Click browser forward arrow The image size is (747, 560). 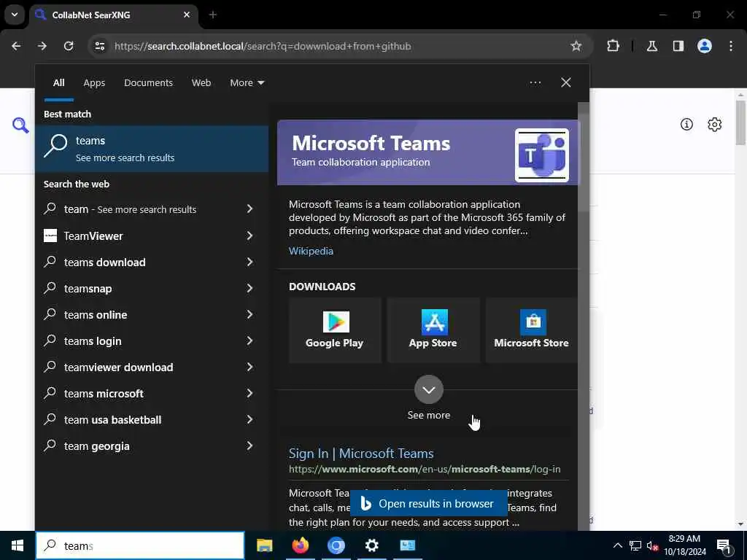(42, 46)
